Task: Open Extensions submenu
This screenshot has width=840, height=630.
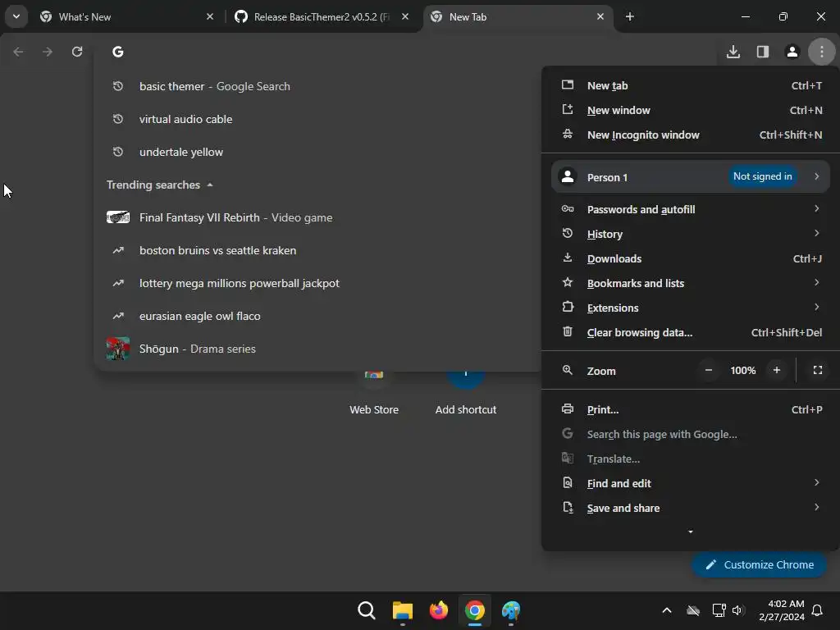Action: pyautogui.click(x=691, y=308)
